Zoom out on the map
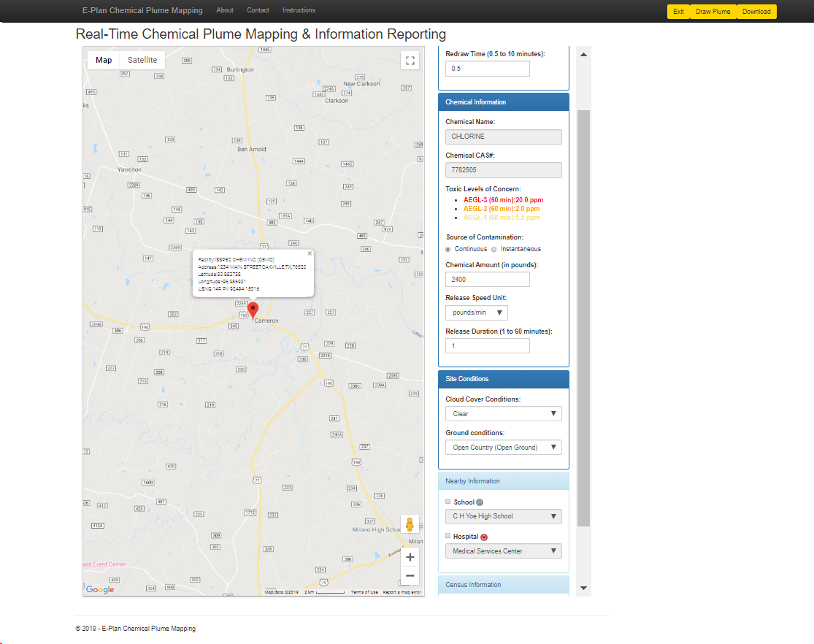 pos(410,576)
